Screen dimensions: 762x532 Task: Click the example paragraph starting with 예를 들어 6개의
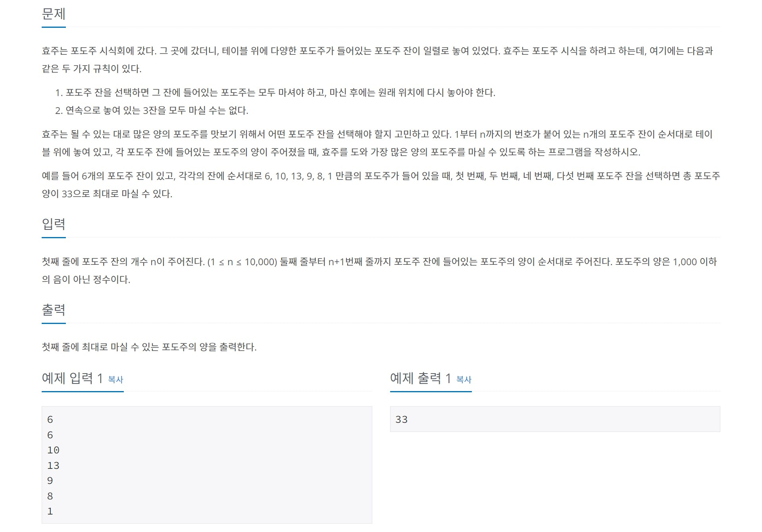[381, 185]
